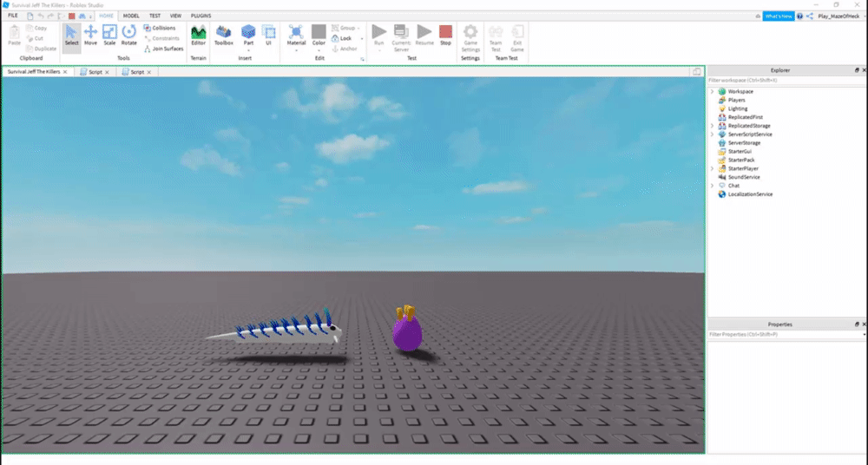The height and width of the screenshot is (465, 868).
Task: Click the What's New button
Action: click(779, 16)
